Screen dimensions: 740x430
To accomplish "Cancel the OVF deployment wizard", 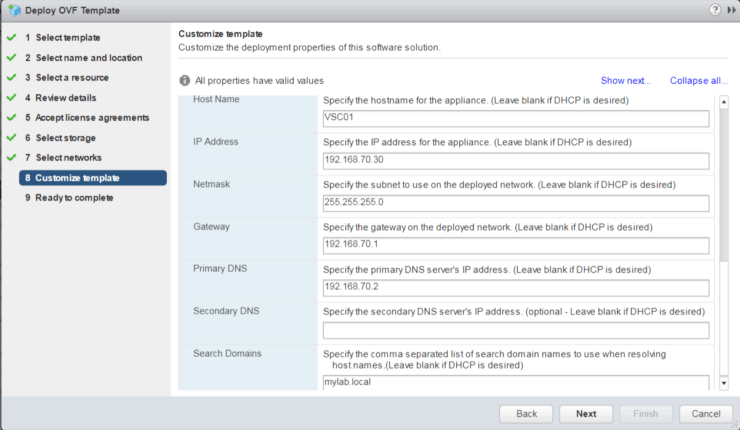I will coord(705,413).
